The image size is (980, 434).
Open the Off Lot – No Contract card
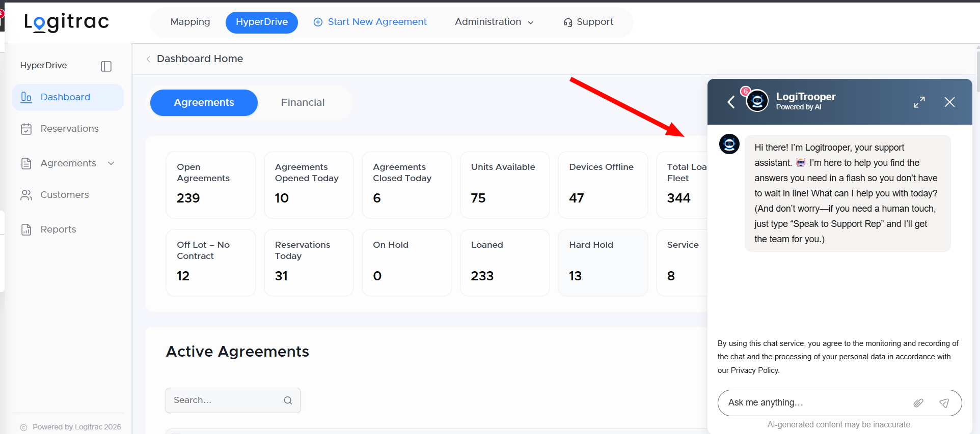(x=211, y=263)
